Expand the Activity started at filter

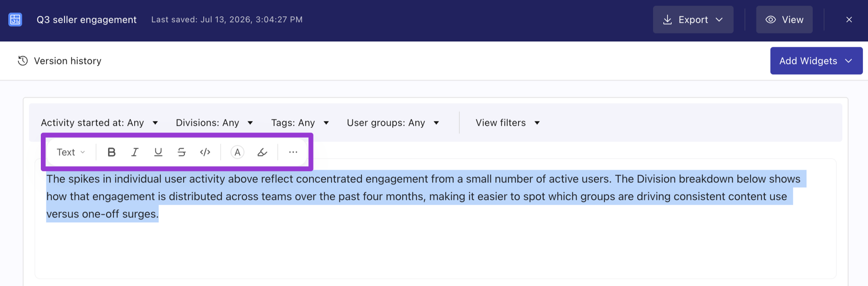(100, 123)
